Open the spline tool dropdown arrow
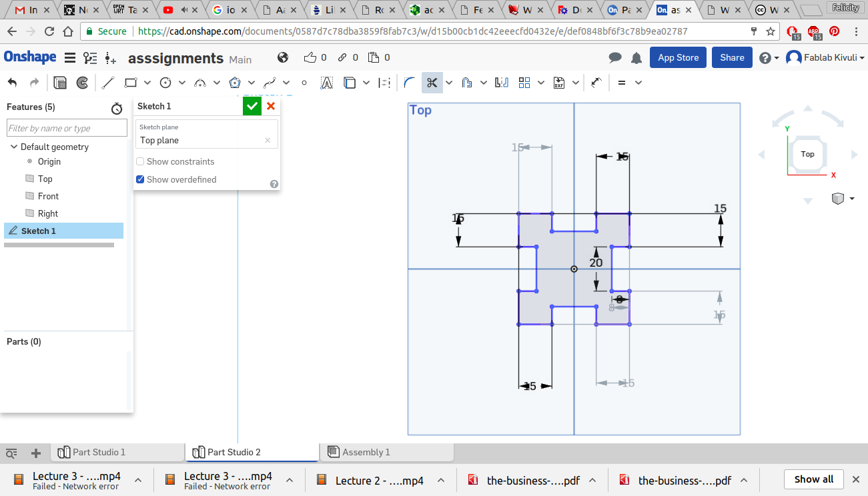The height and width of the screenshot is (496, 868). [x=286, y=83]
